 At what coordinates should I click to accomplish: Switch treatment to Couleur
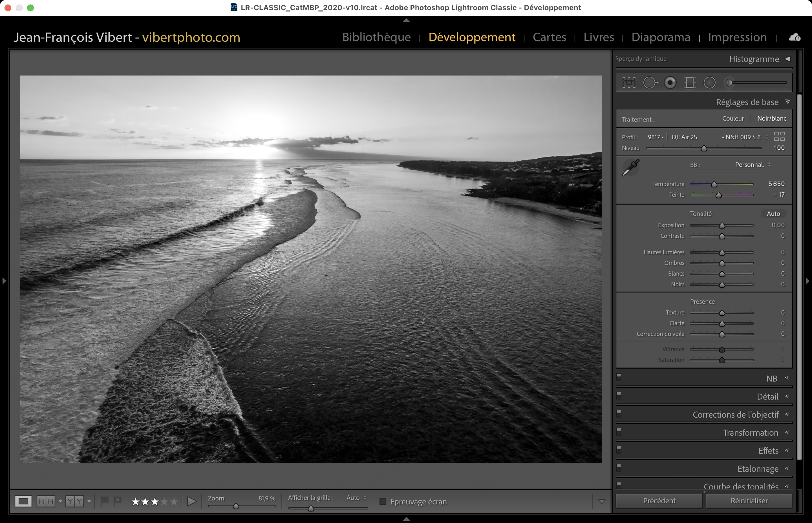pos(733,119)
